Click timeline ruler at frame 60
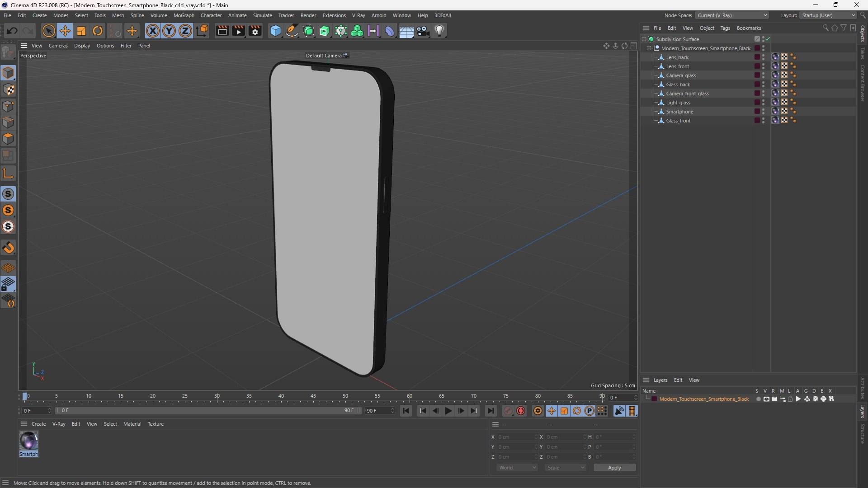868x488 pixels. pyautogui.click(x=409, y=396)
